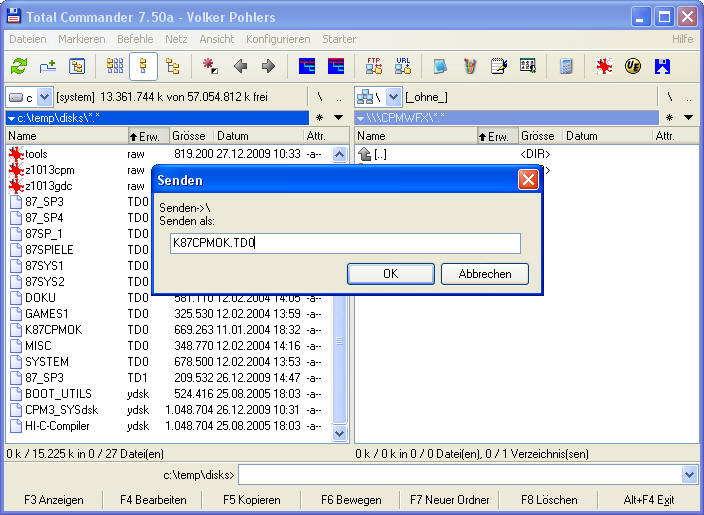The width and height of the screenshot is (704, 515).
Task: Open the directory tree toolbar icon
Action: point(77,66)
